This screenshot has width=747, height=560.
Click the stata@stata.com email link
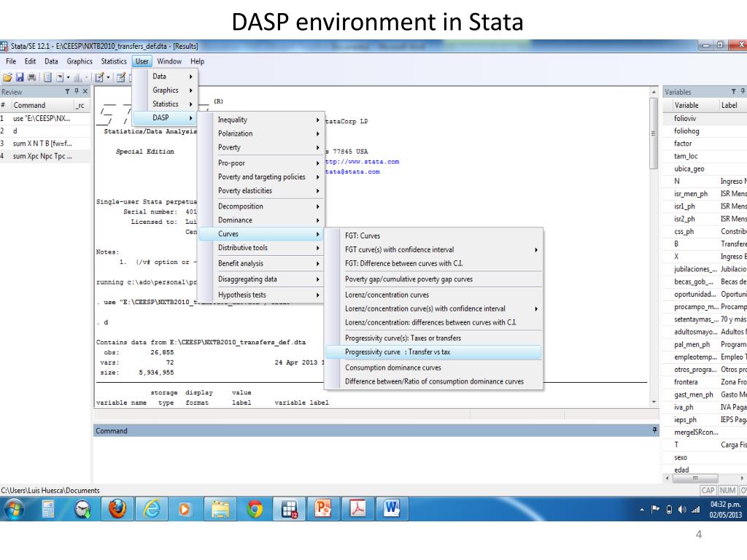pos(352,171)
